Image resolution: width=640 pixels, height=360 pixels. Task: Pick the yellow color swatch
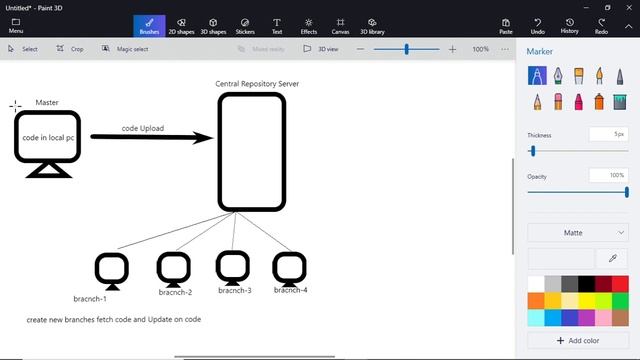(x=587, y=301)
